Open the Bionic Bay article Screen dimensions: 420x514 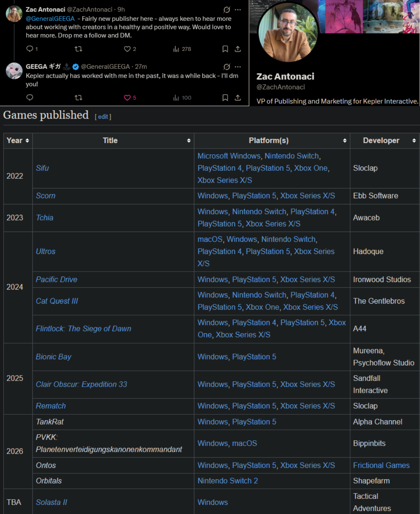(x=53, y=357)
